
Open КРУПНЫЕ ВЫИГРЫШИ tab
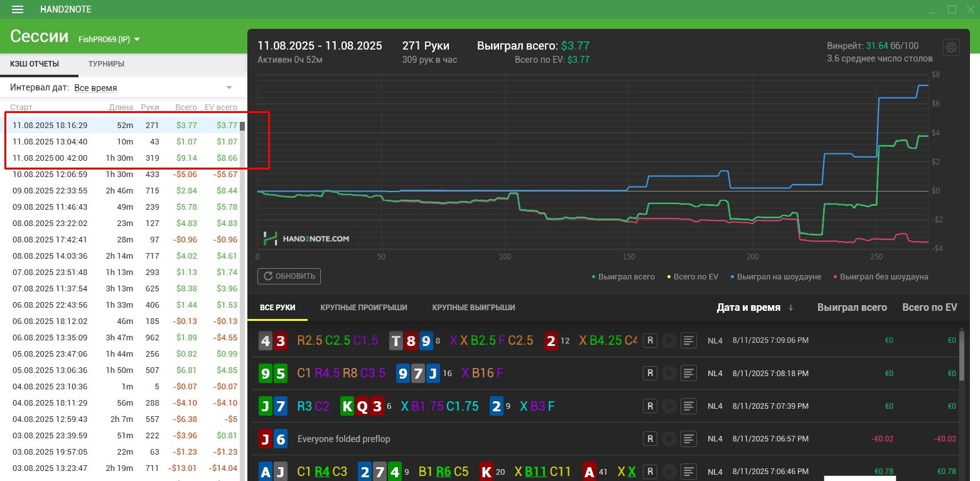(473, 307)
